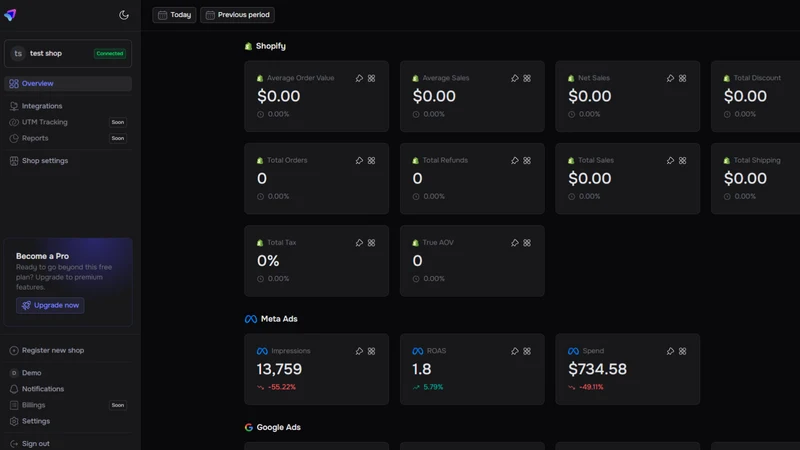This screenshot has height=450, width=800.
Task: Pin the Average Order Value card
Action: pyautogui.click(x=359, y=78)
